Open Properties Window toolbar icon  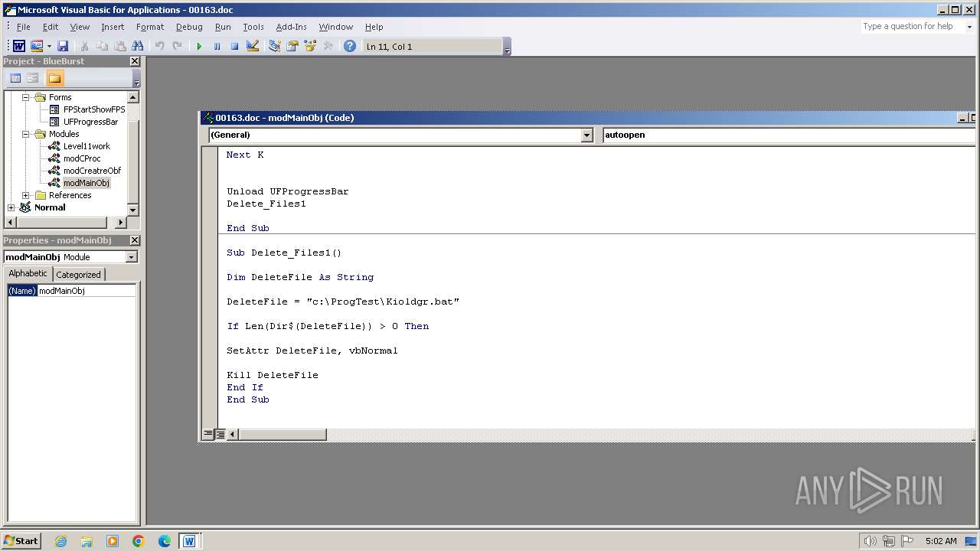pos(292,47)
